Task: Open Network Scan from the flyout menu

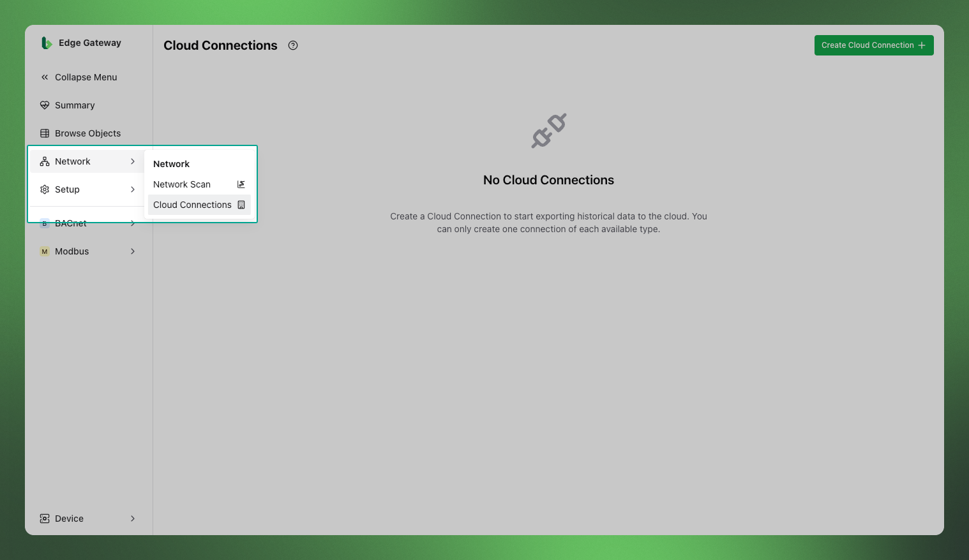Action: click(x=199, y=184)
